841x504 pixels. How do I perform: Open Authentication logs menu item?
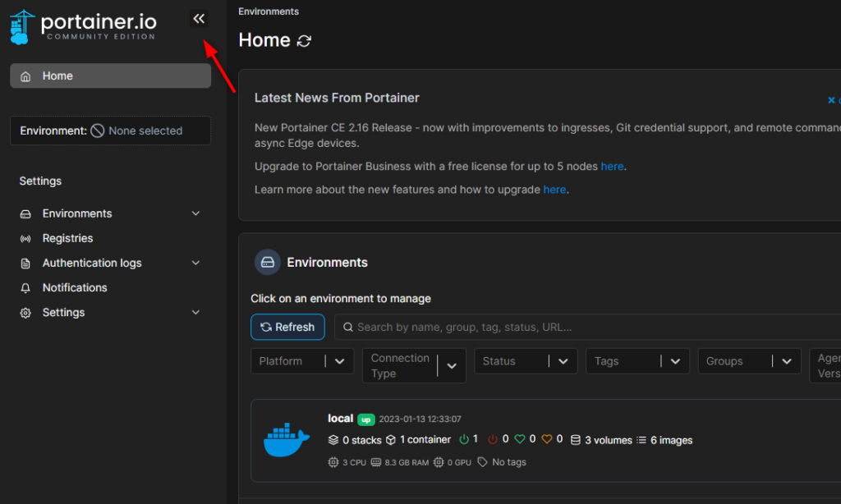(x=92, y=263)
